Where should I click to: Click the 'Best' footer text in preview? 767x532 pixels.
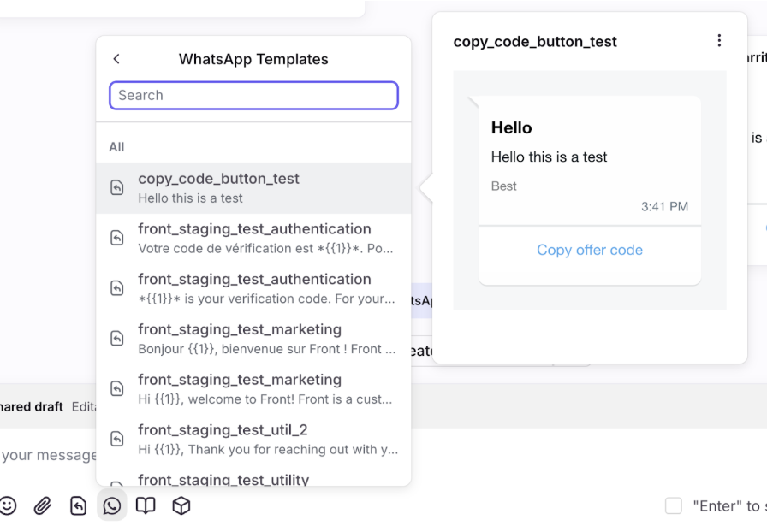pos(504,186)
